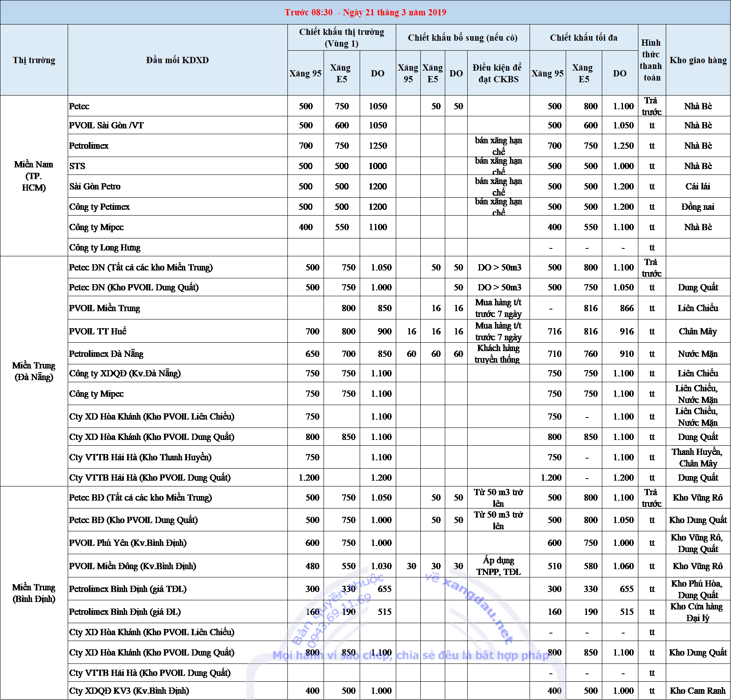Select the 'Miền Trung (Đà Nẵng)' market cell

[x=34, y=371]
